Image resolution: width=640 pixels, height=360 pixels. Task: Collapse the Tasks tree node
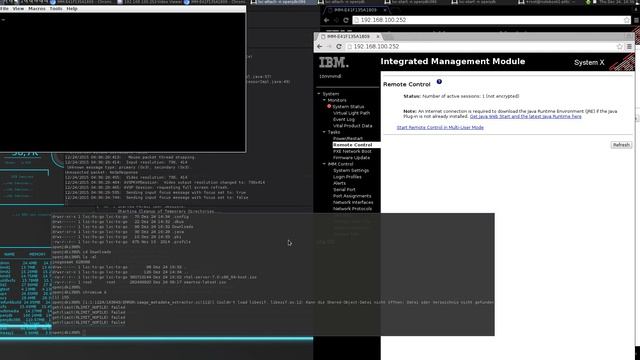[x=324, y=132]
